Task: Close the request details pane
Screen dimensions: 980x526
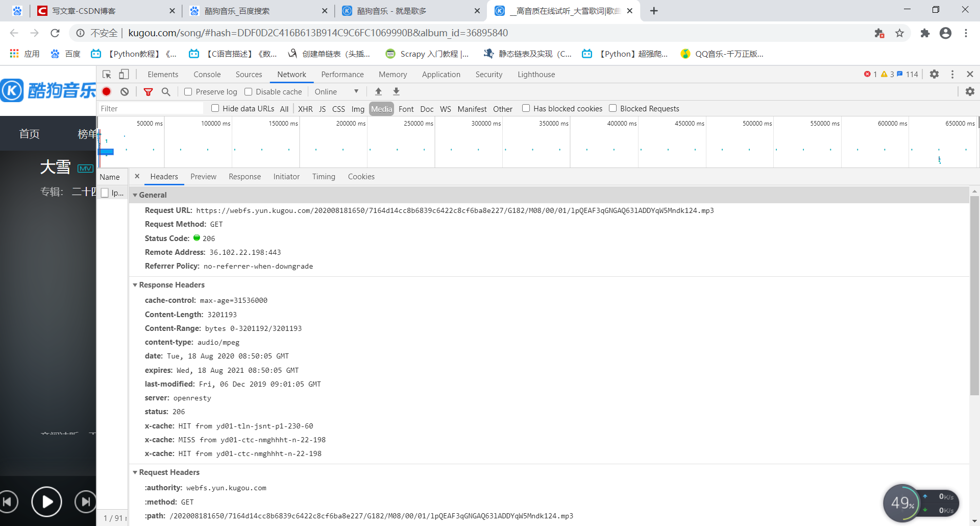Action: click(137, 176)
